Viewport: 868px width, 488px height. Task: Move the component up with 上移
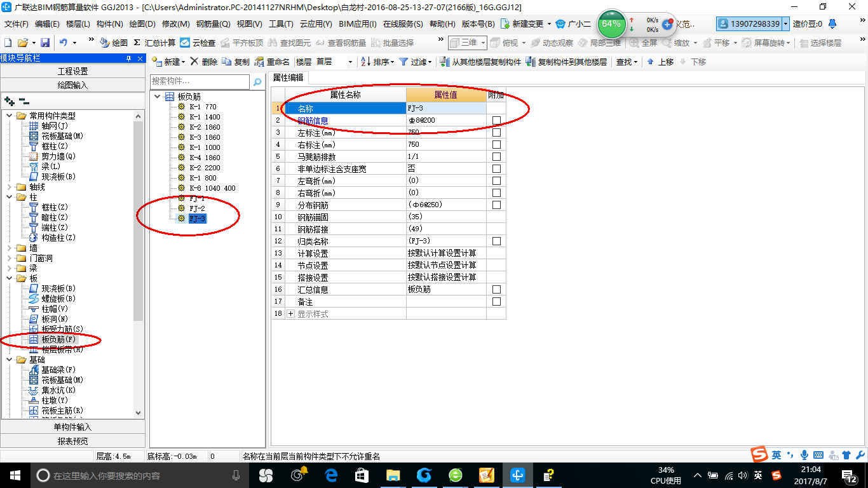[x=660, y=62]
